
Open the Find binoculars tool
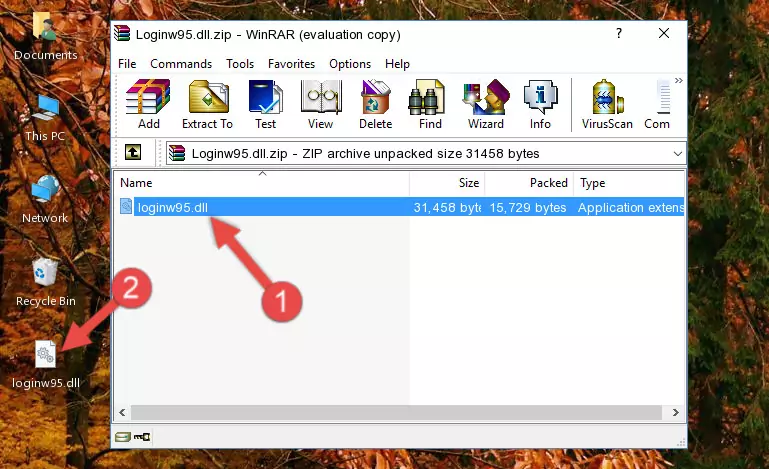(430, 104)
